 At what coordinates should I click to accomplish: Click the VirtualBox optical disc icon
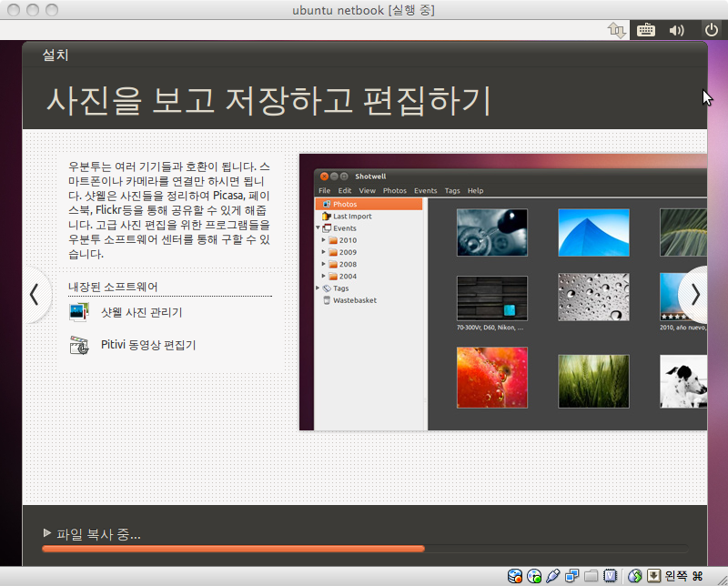534,576
